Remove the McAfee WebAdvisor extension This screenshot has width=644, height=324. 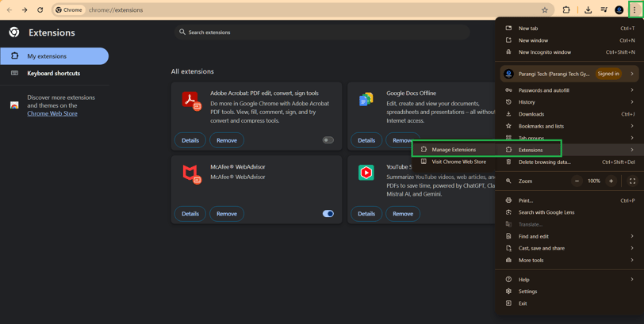227,214
